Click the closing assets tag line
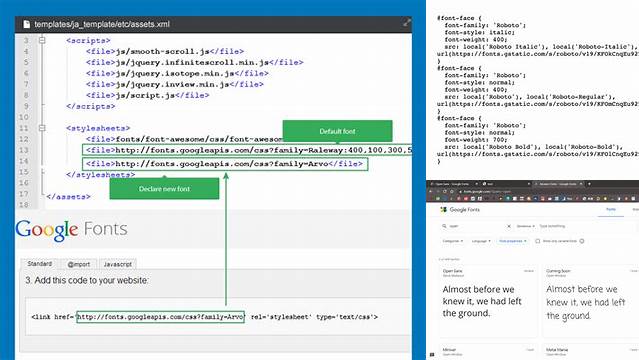The height and width of the screenshot is (360, 639). pyautogui.click(x=68, y=197)
